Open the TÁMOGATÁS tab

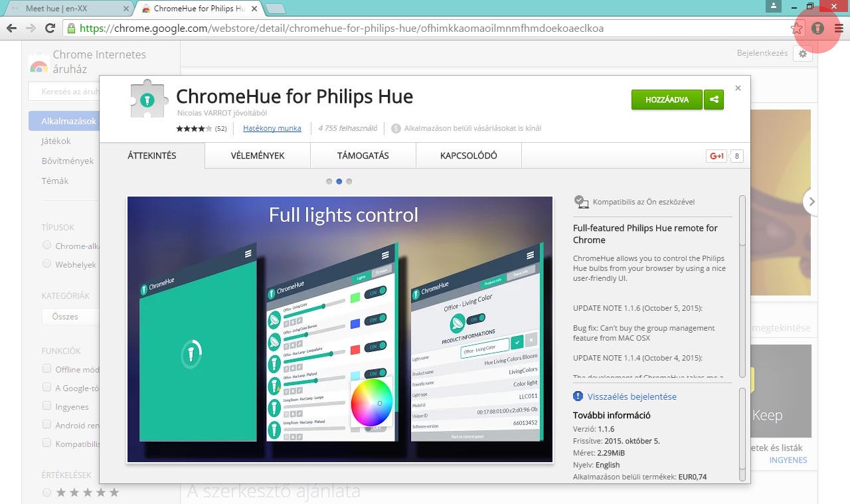click(363, 155)
